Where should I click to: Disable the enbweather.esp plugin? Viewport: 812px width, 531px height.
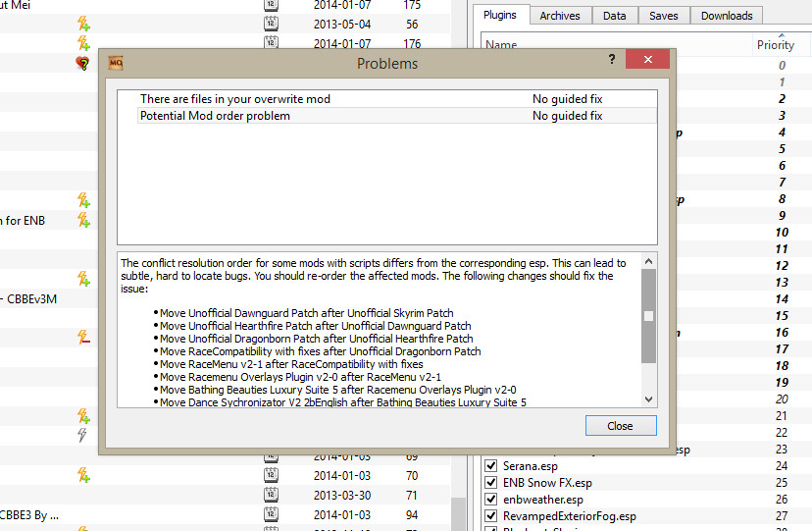(492, 500)
